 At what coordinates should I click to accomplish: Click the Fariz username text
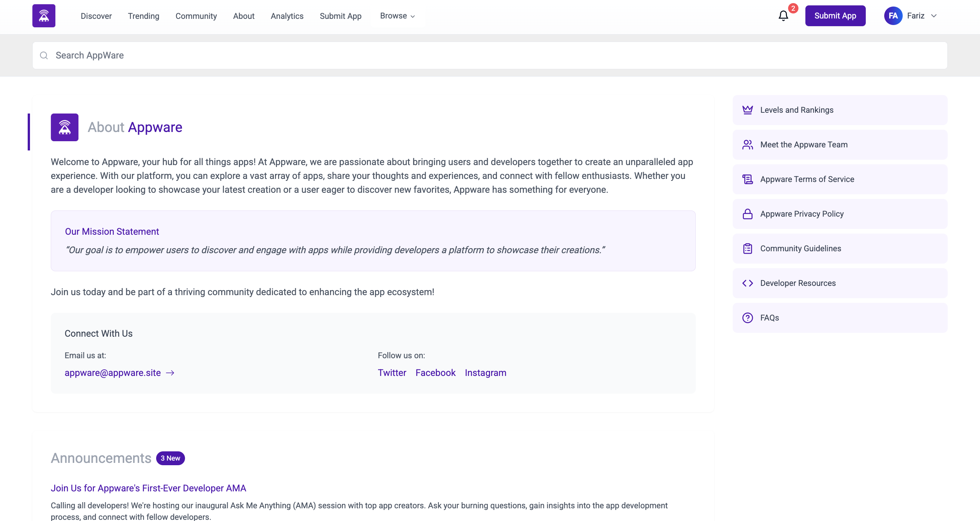[915, 16]
